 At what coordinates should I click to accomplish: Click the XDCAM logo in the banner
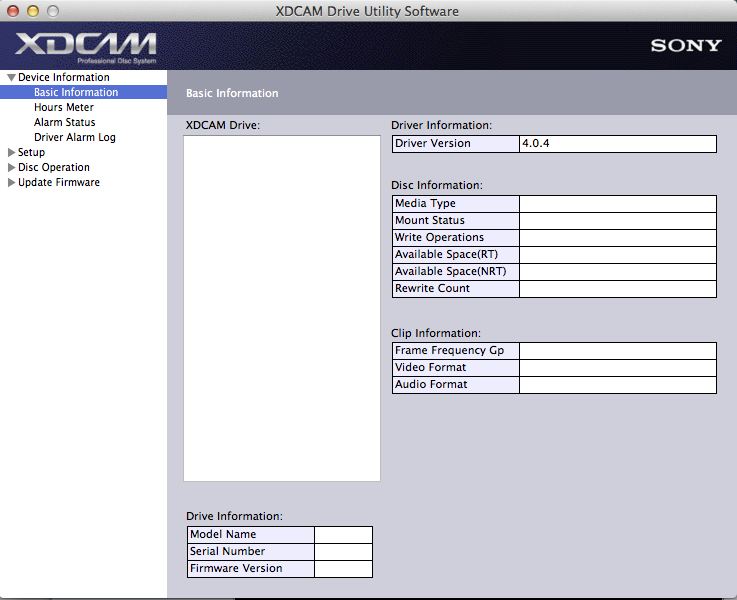pos(86,47)
